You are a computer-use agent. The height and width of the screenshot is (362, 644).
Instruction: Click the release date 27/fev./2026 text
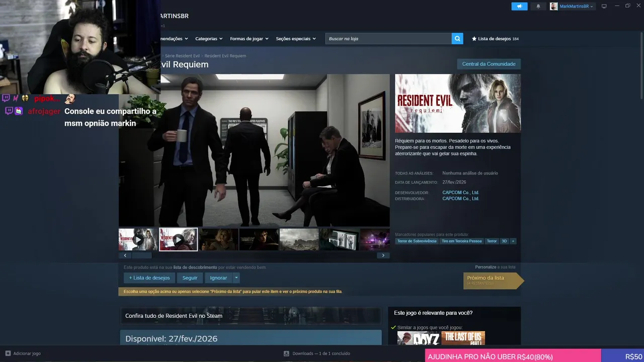[454, 182]
